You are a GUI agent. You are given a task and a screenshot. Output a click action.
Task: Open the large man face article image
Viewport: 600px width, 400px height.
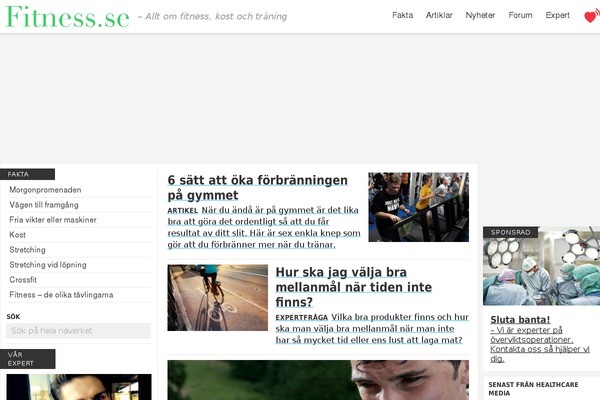318,380
